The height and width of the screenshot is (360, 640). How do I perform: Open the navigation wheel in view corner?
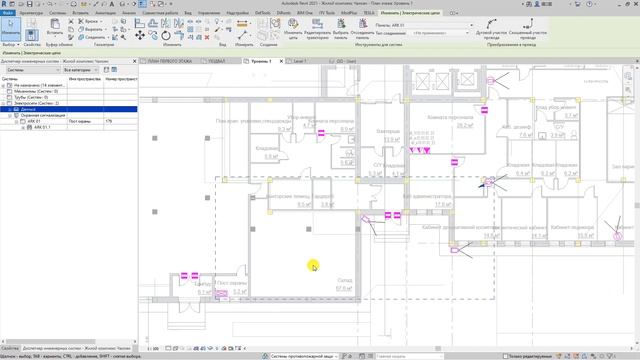[628, 76]
